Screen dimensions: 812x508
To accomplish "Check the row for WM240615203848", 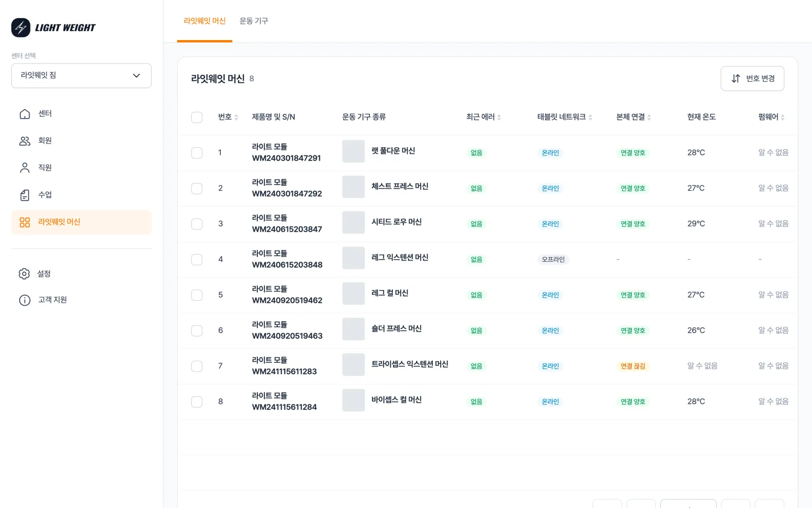I will [197, 260].
